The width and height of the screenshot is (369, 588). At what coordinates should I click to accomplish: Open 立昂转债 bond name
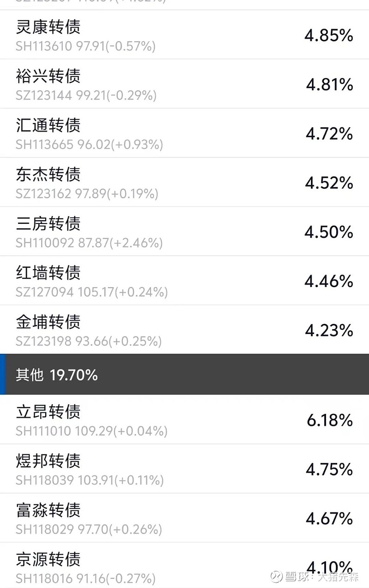[x=48, y=412]
